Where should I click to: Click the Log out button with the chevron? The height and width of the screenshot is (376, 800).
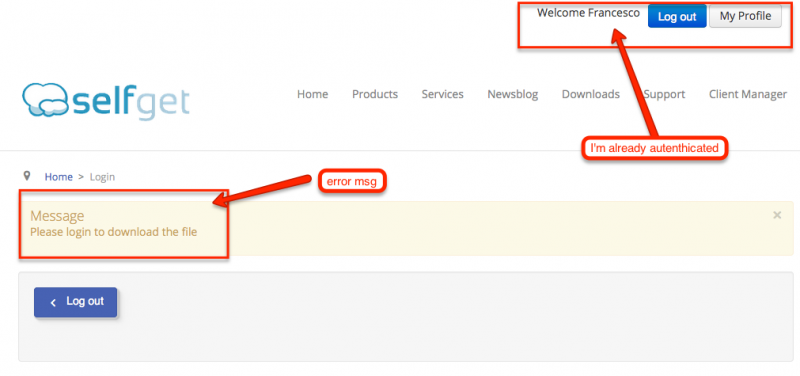pyautogui.click(x=76, y=302)
